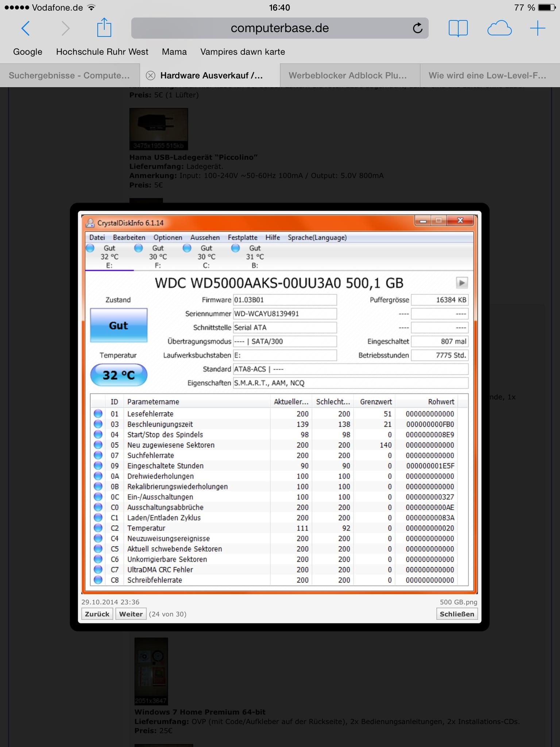560x747 pixels.
Task: Click status dot for Lesefehlerrate
Action: [98, 414]
